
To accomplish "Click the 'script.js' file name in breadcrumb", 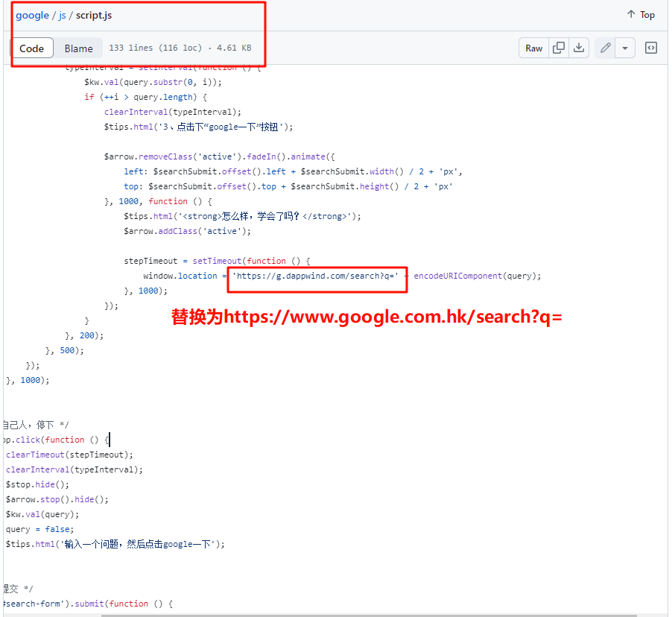I will pos(94,16).
